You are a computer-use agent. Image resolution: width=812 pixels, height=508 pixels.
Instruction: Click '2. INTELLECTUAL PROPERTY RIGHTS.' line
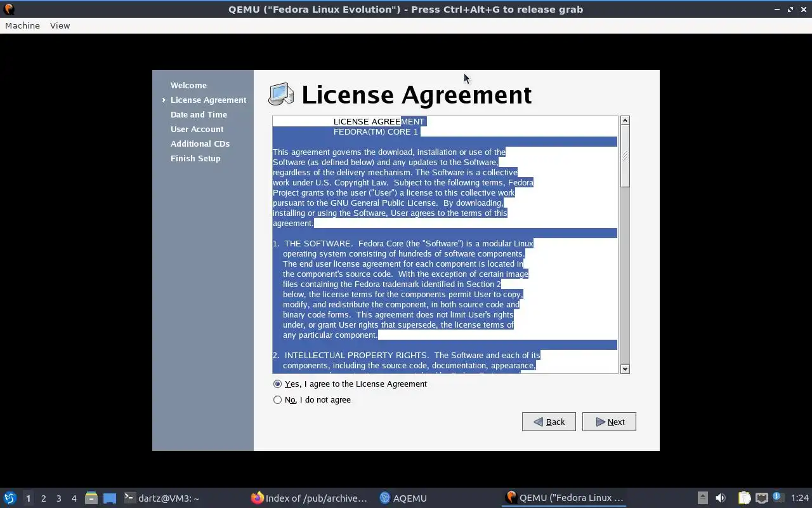tap(406, 355)
